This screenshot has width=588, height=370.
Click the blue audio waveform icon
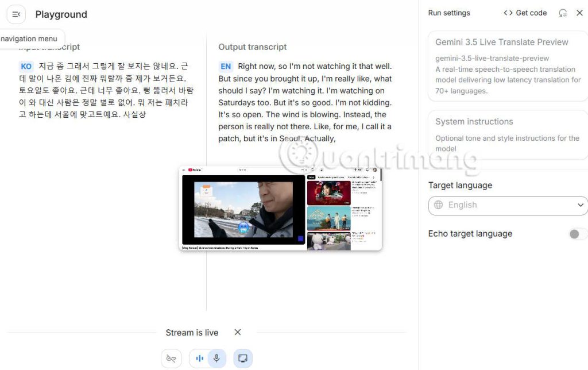[x=199, y=359]
